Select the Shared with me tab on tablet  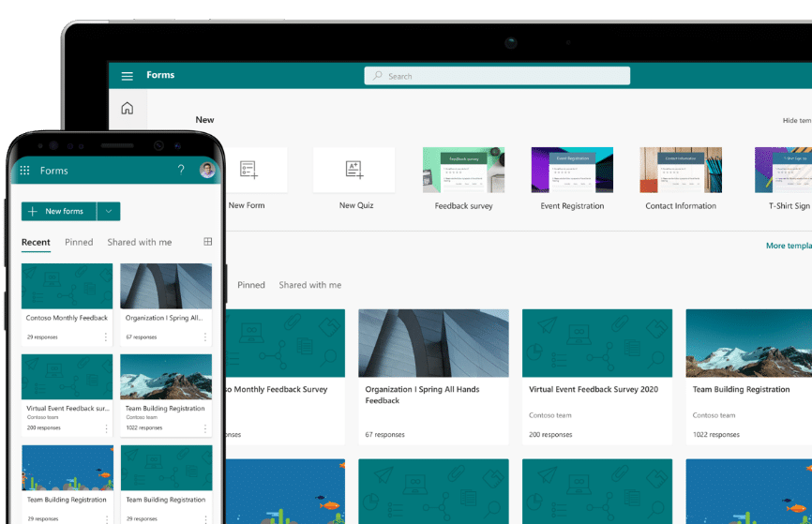310,285
